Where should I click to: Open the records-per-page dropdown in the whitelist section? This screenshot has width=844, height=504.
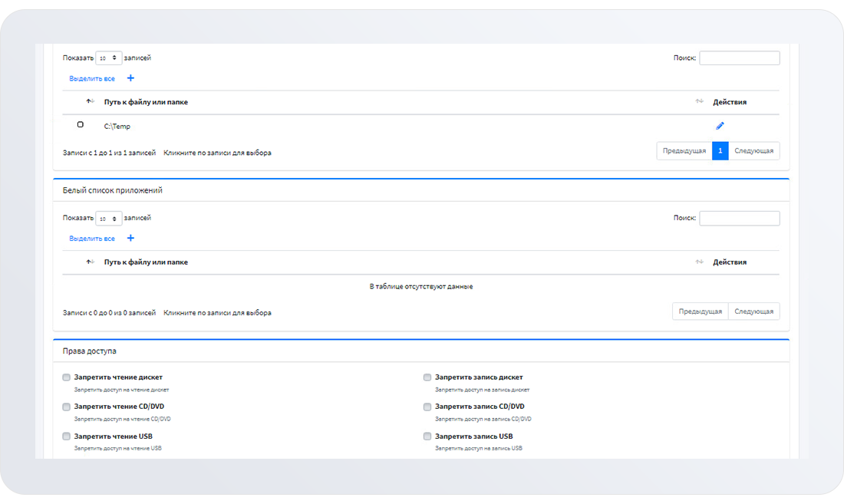coord(108,219)
